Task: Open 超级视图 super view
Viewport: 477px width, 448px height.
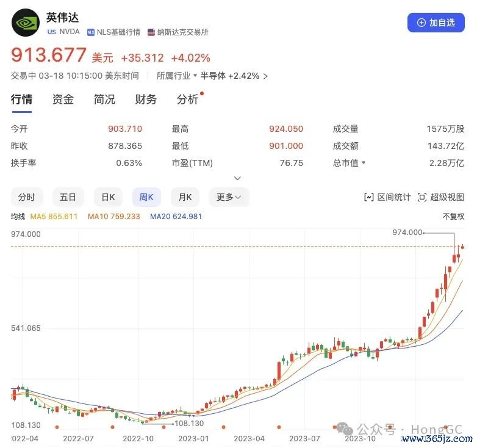Action: [441, 197]
